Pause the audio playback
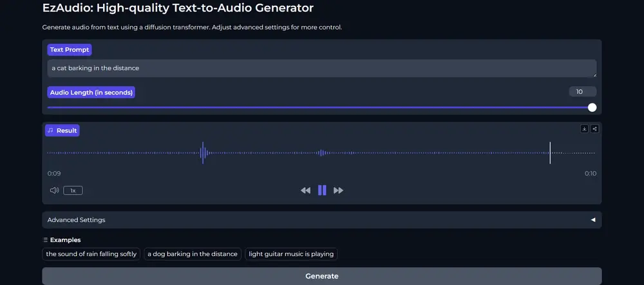644x285 pixels. [x=322, y=190]
